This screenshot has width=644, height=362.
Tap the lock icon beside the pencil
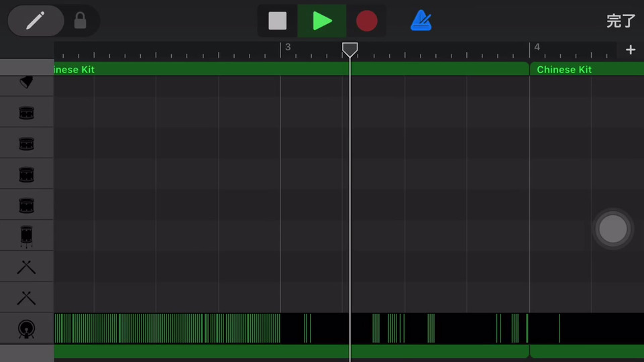80,21
